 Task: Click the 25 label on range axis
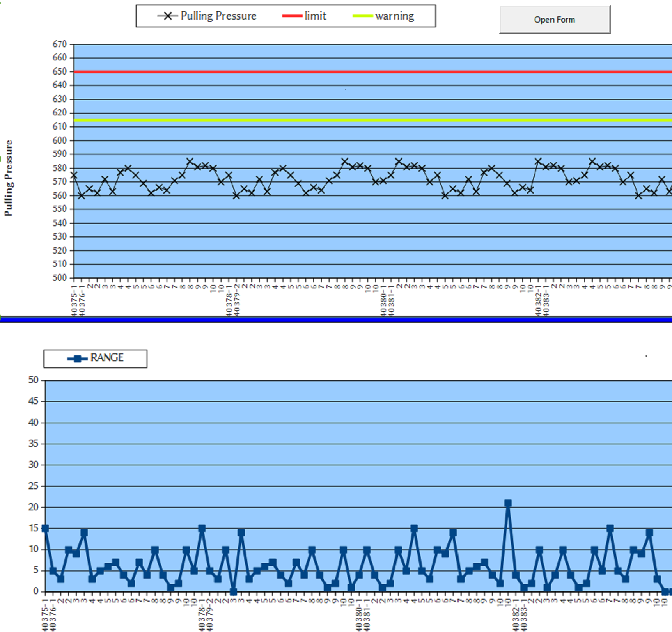click(x=34, y=486)
